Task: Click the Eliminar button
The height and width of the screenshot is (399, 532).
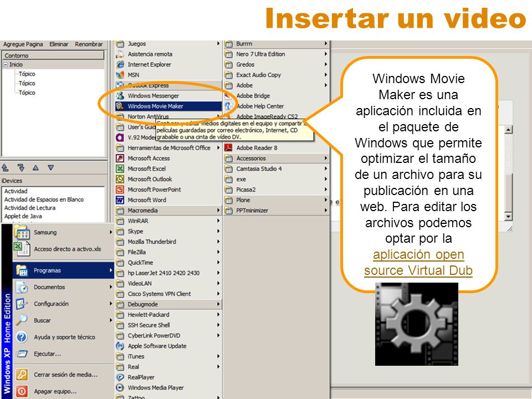Action: (x=59, y=44)
